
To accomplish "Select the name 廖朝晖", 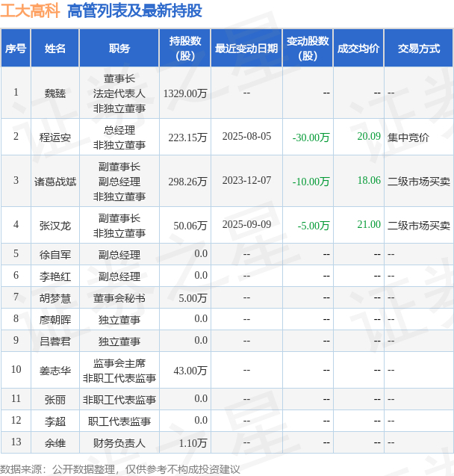I will pyautogui.click(x=55, y=319).
